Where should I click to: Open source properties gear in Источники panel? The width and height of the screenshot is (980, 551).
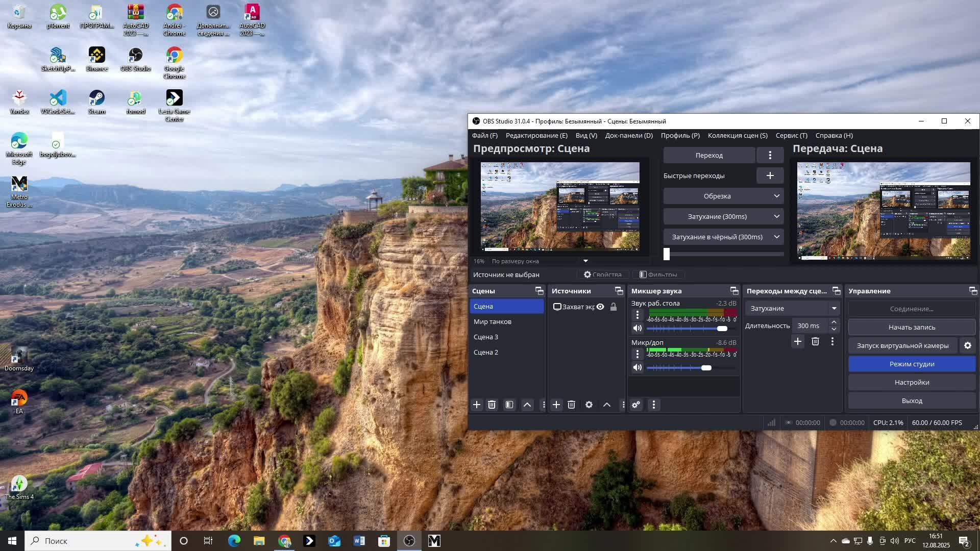(x=589, y=405)
